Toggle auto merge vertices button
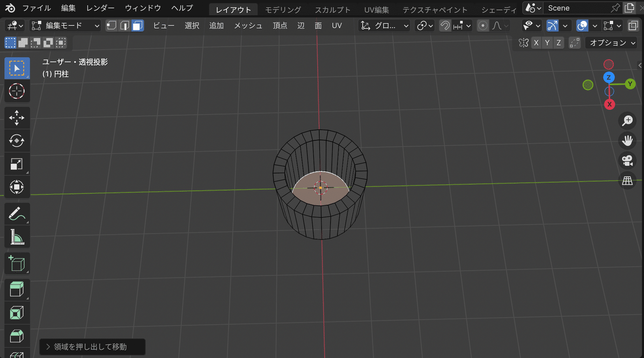 click(575, 43)
